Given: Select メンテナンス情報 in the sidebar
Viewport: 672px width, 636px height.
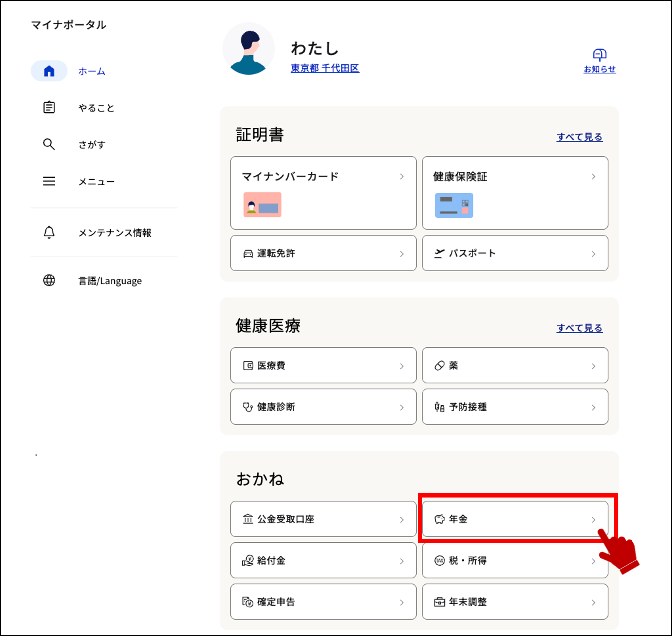Looking at the screenshot, I should pyautogui.click(x=115, y=232).
